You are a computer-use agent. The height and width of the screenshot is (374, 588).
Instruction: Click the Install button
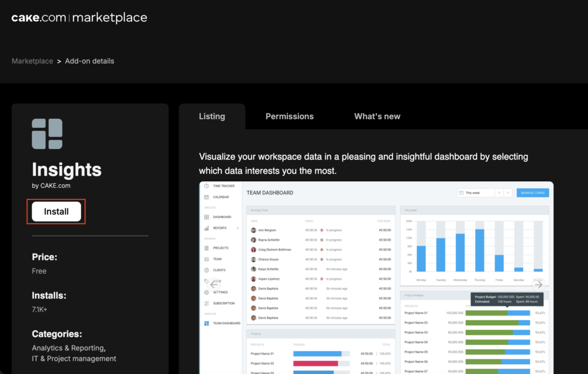click(56, 212)
